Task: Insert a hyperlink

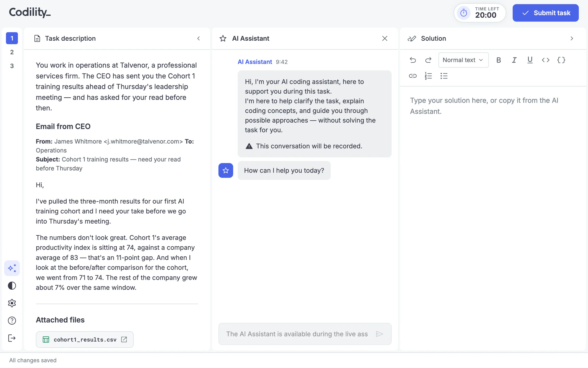Action: click(x=413, y=76)
